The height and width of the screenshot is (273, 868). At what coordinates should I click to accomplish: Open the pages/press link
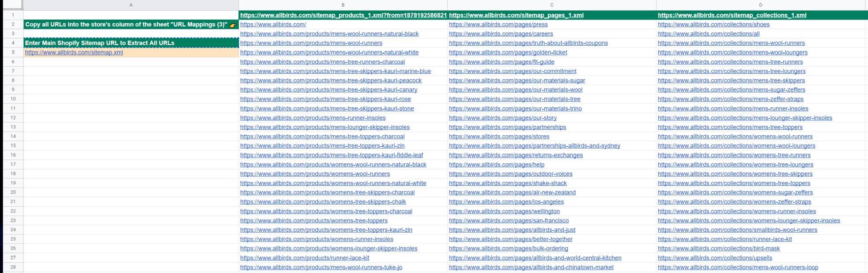click(498, 24)
